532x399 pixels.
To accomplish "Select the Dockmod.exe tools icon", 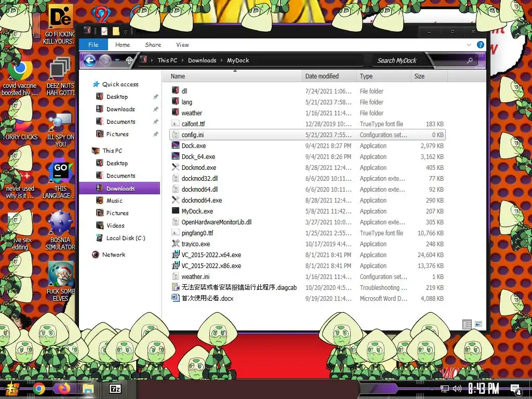I will [176, 167].
